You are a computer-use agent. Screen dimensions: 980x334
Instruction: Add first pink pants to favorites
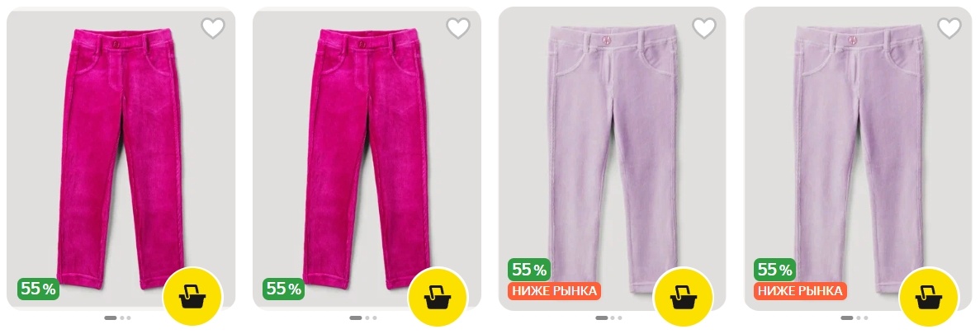coord(212,28)
